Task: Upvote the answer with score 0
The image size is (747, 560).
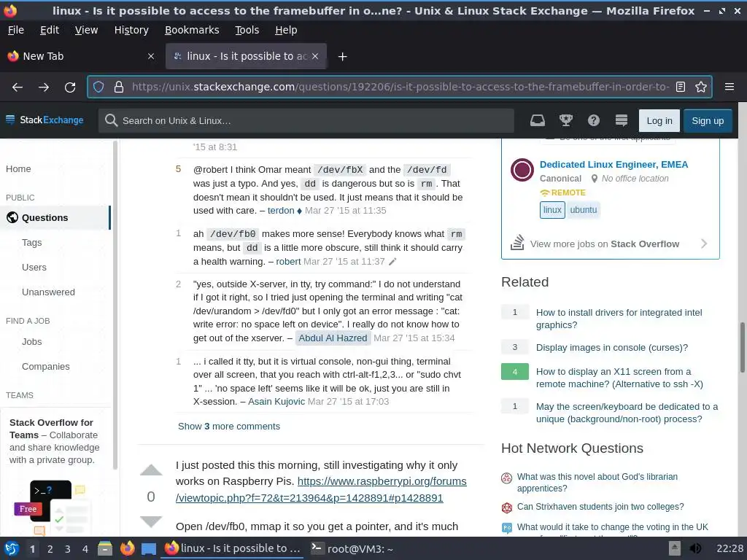Action: pos(151,470)
